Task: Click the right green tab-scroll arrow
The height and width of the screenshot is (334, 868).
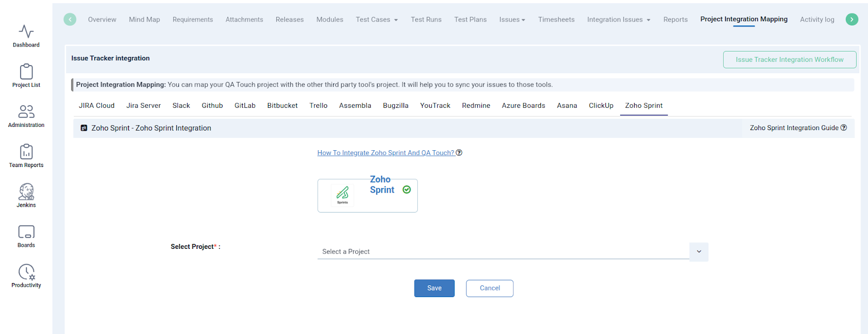Action: point(852,20)
